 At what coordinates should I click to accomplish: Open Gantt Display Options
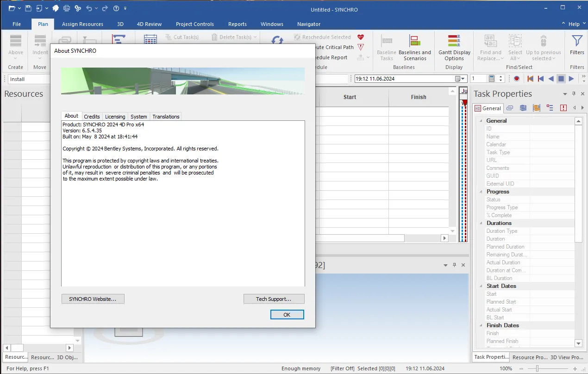pos(454,48)
